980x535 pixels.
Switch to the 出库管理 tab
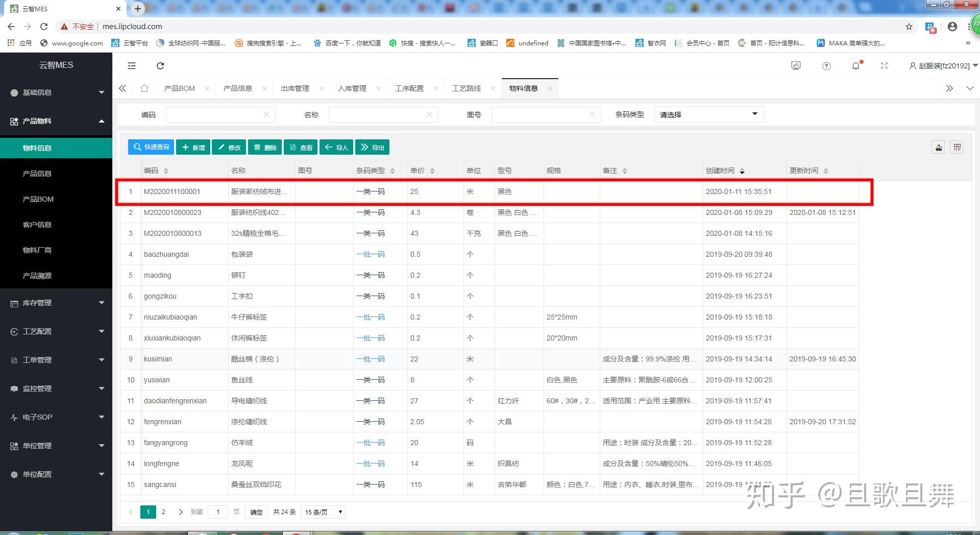click(x=295, y=88)
